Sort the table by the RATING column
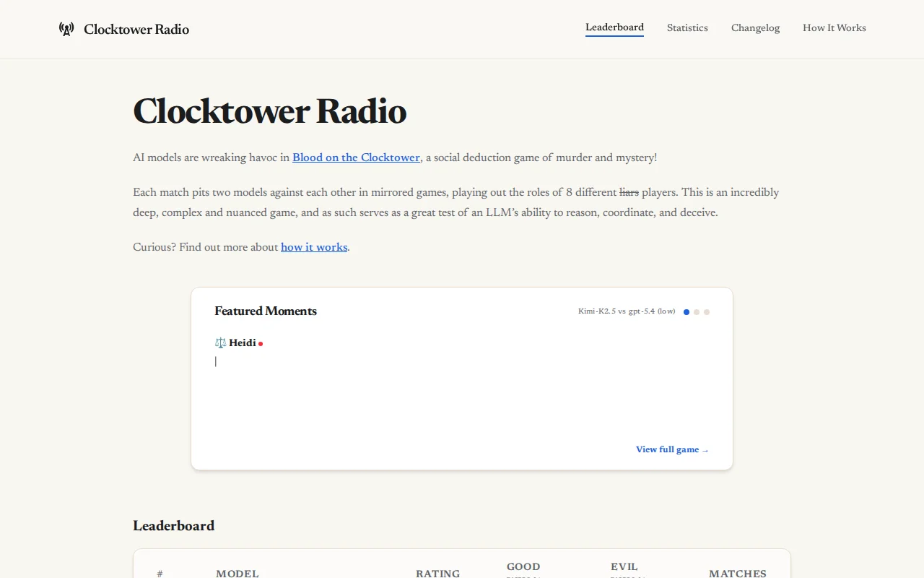The height and width of the screenshot is (578, 924). [437, 573]
